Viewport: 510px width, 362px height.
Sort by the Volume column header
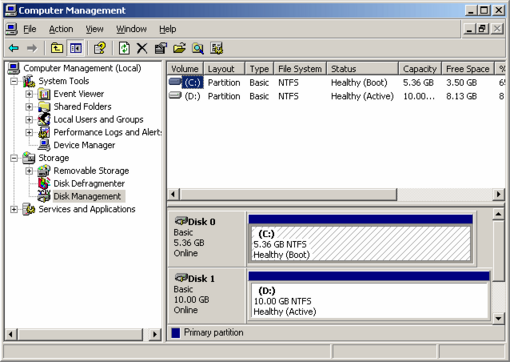click(185, 69)
